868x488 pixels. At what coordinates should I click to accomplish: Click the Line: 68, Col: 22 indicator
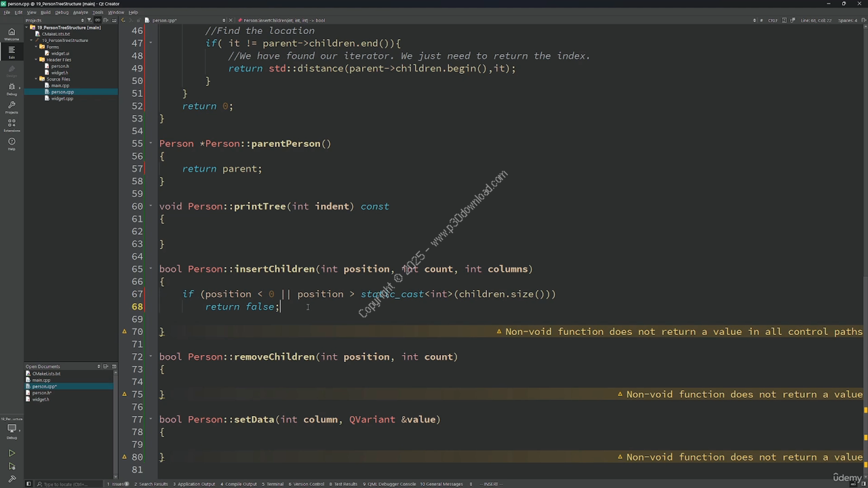pyautogui.click(x=816, y=20)
